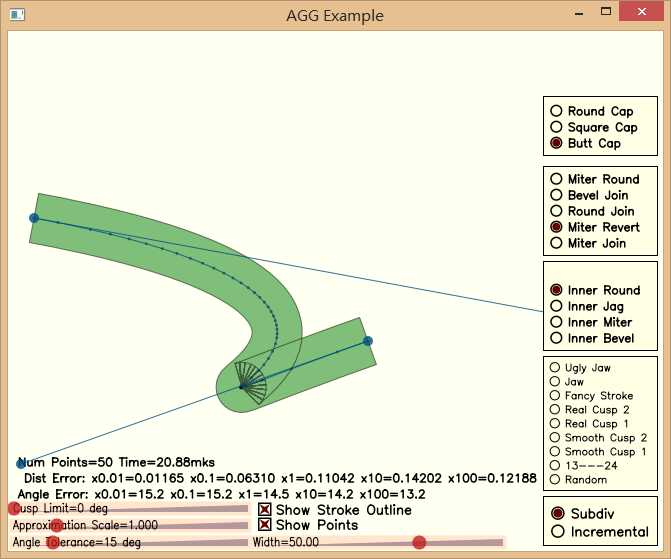The width and height of the screenshot is (671, 559).
Task: Switch to Subdiv curve mode
Action: tap(582, 513)
